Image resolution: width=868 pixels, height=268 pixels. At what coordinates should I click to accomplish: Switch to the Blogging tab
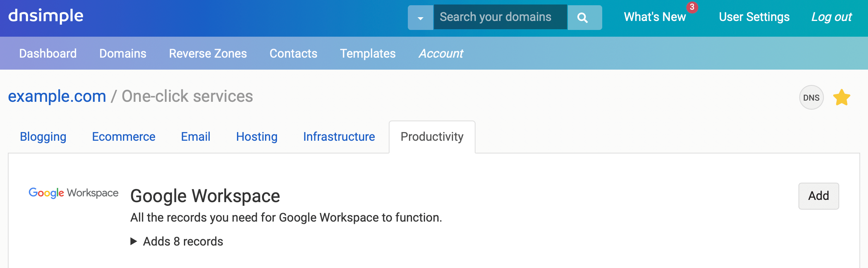click(x=43, y=137)
